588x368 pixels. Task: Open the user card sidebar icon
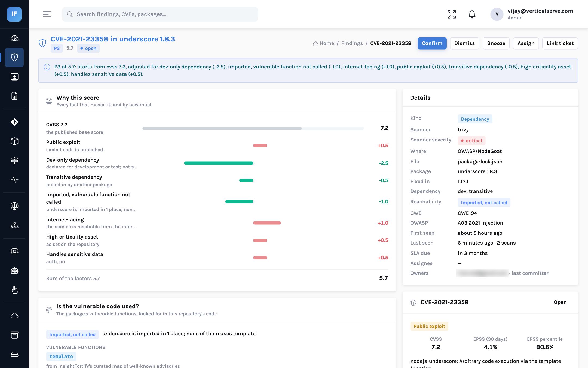[14, 77]
